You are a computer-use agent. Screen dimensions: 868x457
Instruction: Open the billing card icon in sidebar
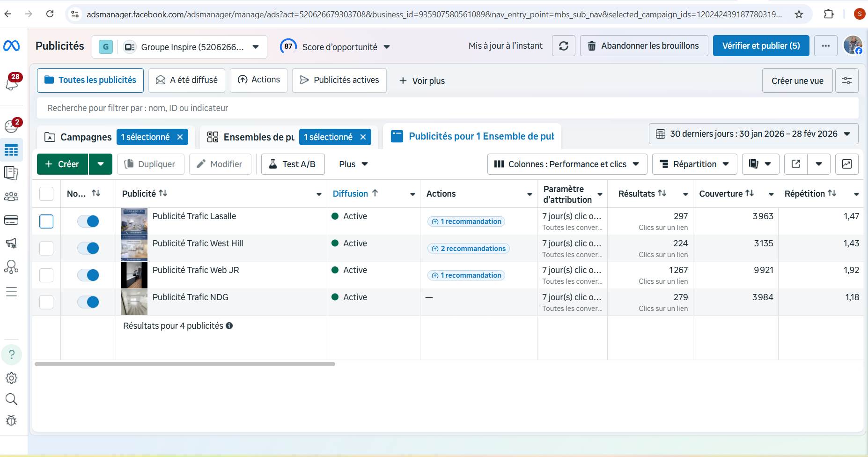(x=11, y=220)
